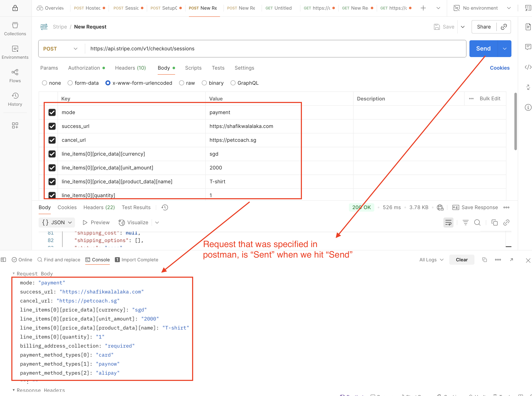The height and width of the screenshot is (396, 532).
Task: Click the request body vertical scrollbar
Action: (515, 121)
